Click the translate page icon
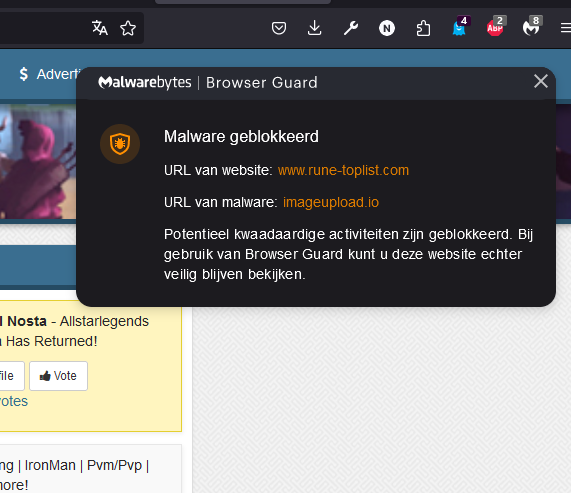This screenshot has width=571, height=493. [99, 28]
